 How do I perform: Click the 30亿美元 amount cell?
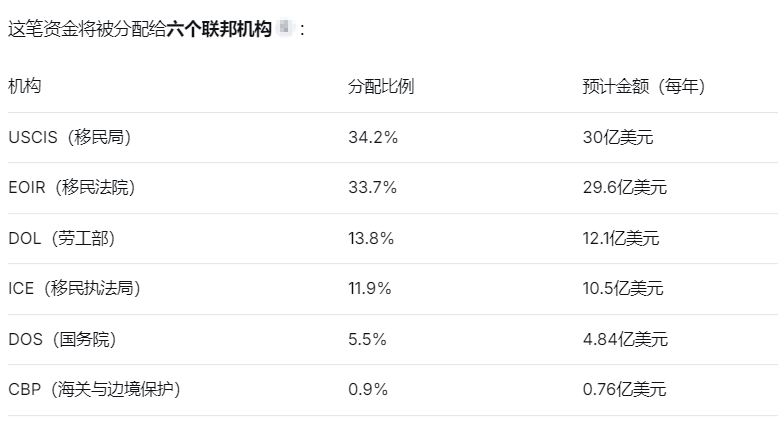point(618,137)
